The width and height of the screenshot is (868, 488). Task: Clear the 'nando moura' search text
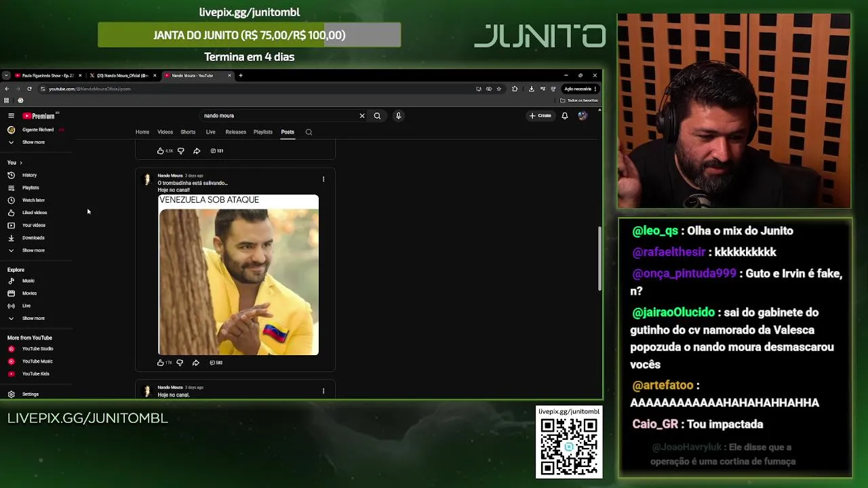click(x=362, y=116)
